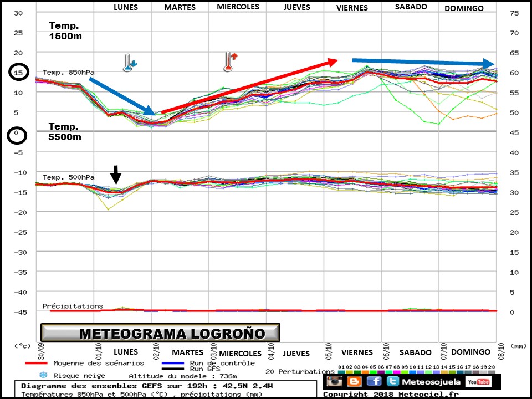Click VIERNES label below the chart
The height and width of the screenshot is (399, 532).
pos(357,352)
